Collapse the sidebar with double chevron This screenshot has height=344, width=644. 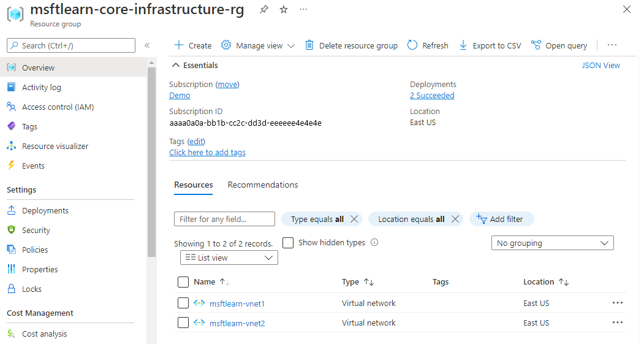(x=147, y=45)
